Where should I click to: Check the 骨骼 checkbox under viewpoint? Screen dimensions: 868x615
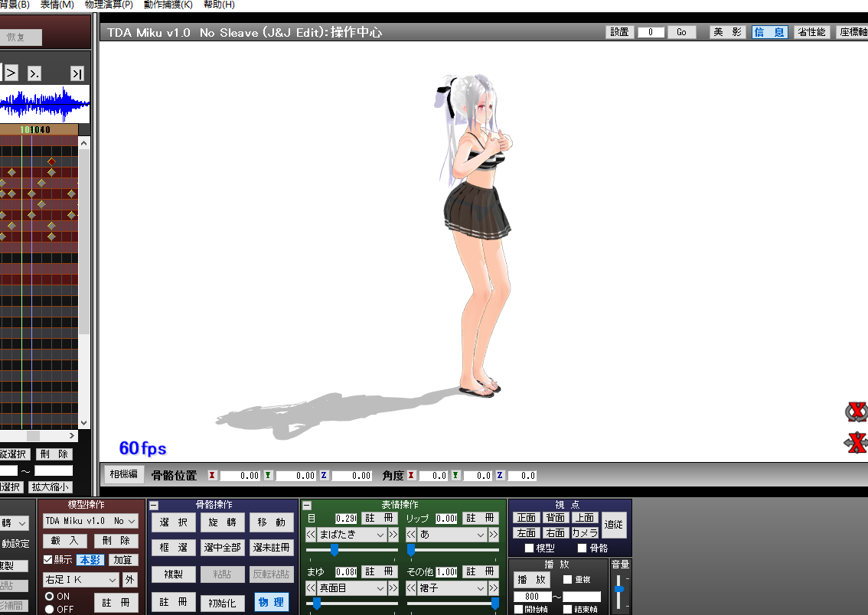582,548
